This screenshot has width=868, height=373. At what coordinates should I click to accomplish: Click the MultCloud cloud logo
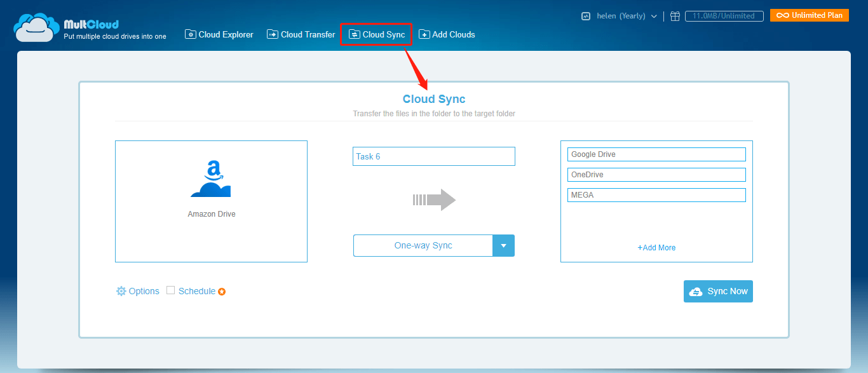point(37,28)
